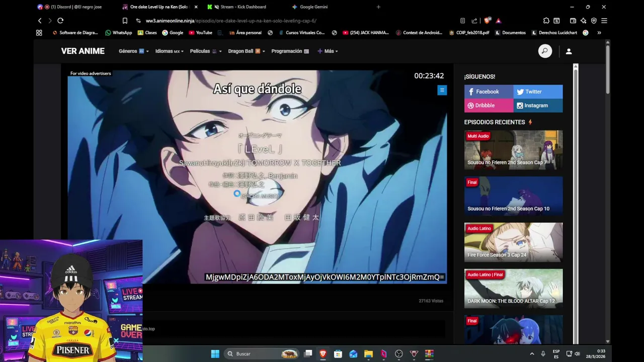Close the Ore dake Level Up tab
The image size is (644, 362).
click(x=196, y=7)
